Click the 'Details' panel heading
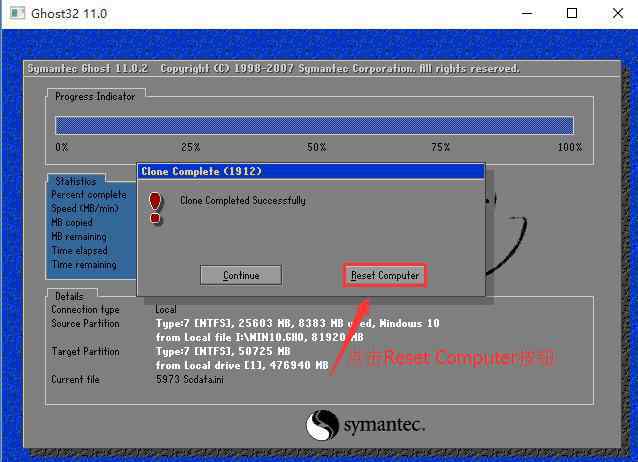 point(69,296)
